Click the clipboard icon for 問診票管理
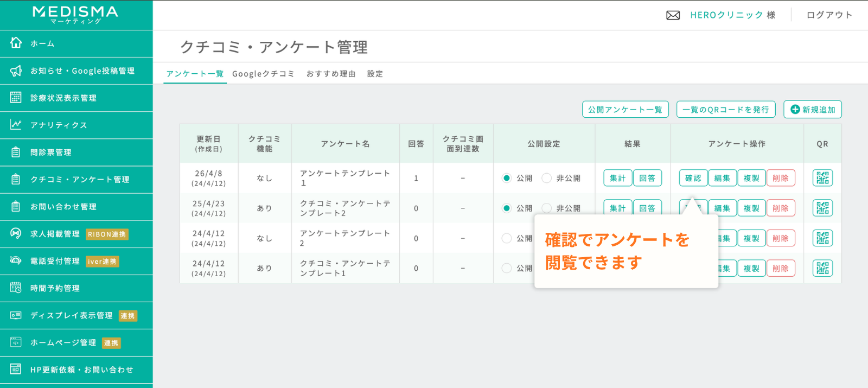 [16, 152]
